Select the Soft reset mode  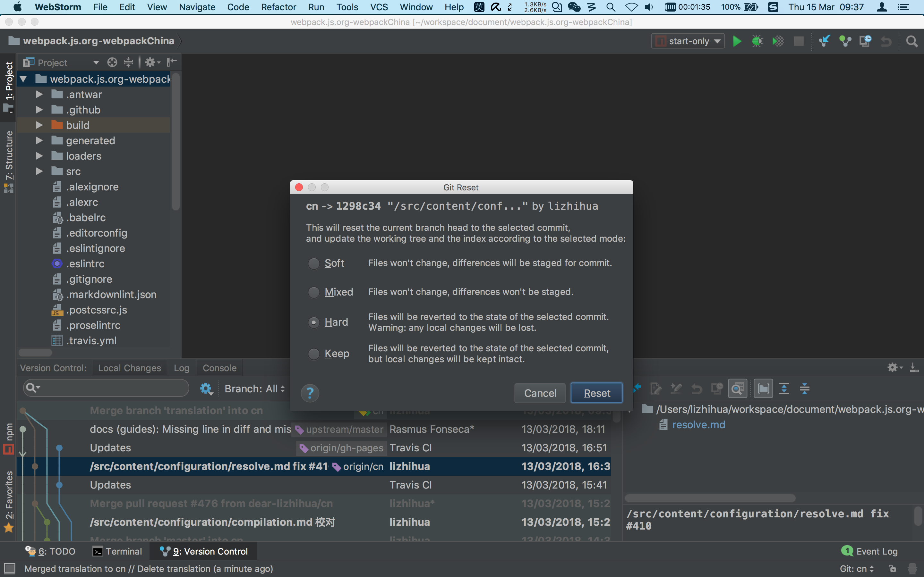click(x=314, y=263)
